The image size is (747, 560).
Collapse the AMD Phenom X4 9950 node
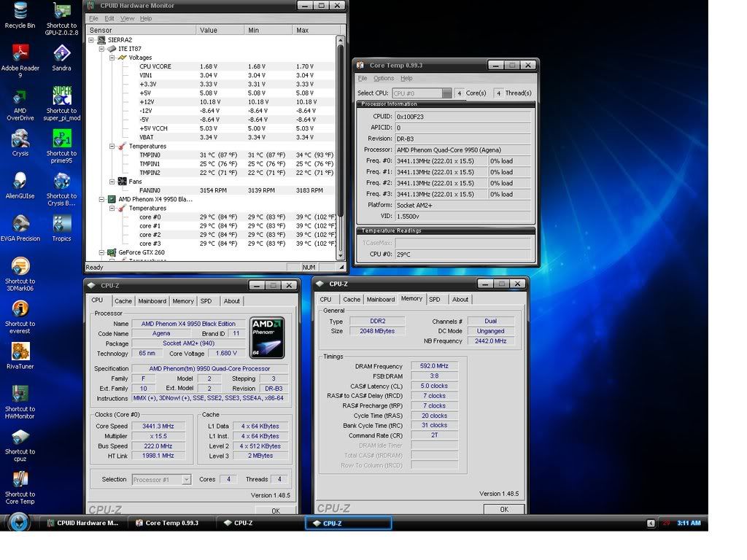point(101,199)
